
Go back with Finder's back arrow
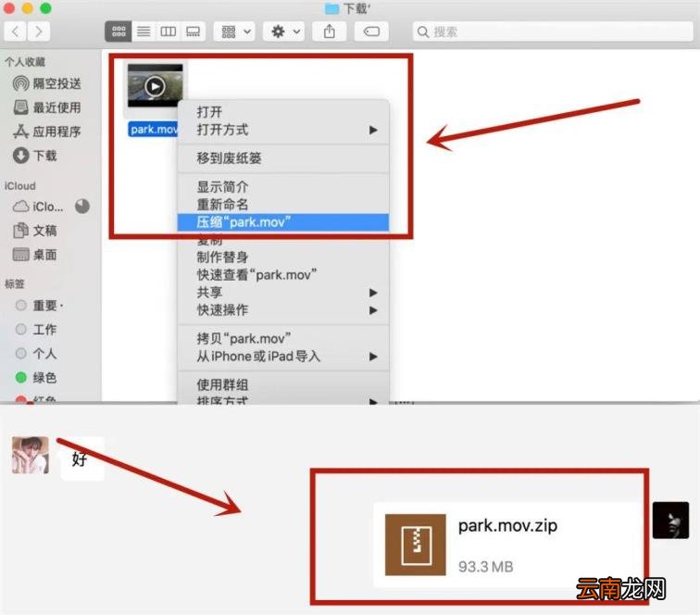16,31
